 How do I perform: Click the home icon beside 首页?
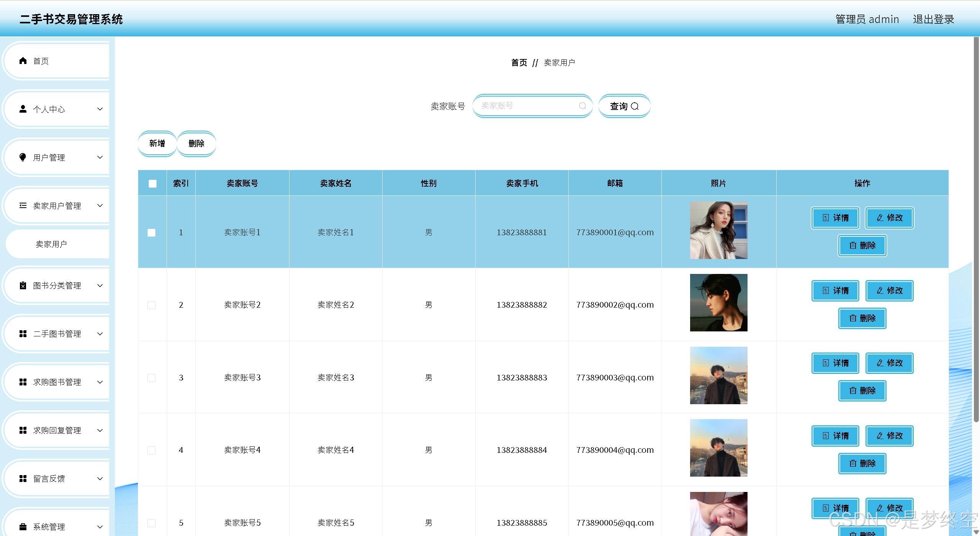(x=23, y=61)
